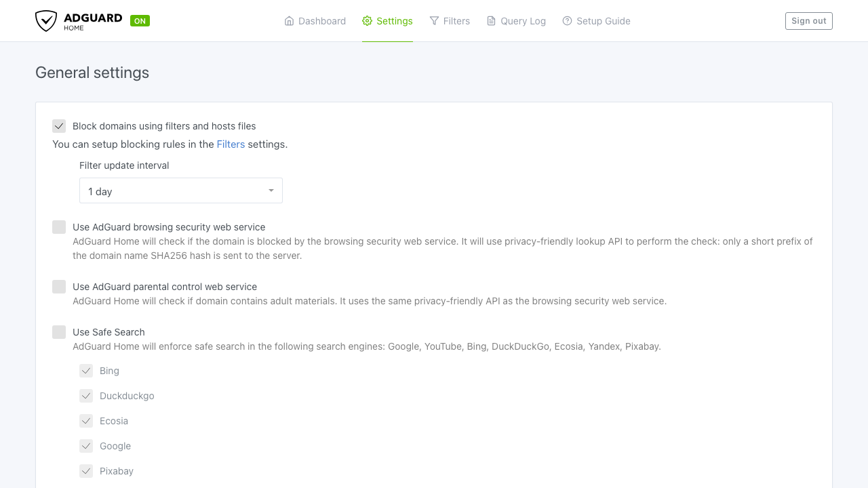Image resolution: width=868 pixels, height=488 pixels.
Task: Enable the Use Safe Search checkbox
Action: pos(59,332)
